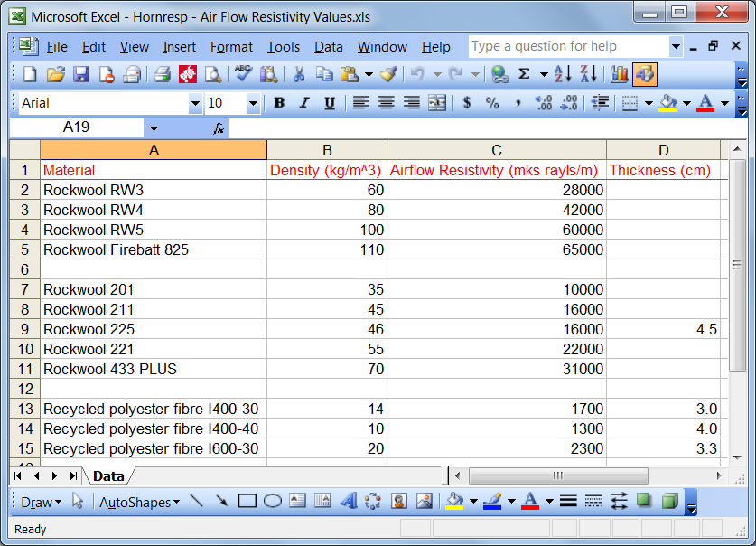Open the Draw menu dropdown
The height and width of the screenshot is (546, 756).
coord(42,502)
